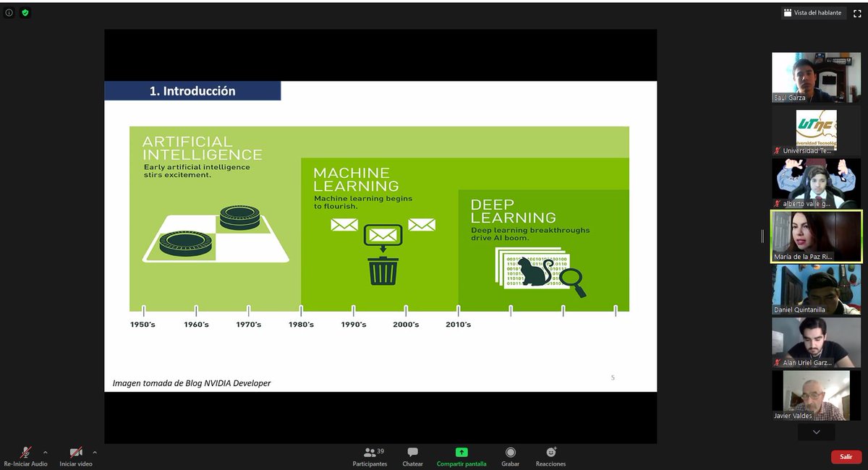This screenshot has width=868, height=470.
Task: Select Javier Valdes video thumbnail
Action: pyautogui.click(x=816, y=396)
